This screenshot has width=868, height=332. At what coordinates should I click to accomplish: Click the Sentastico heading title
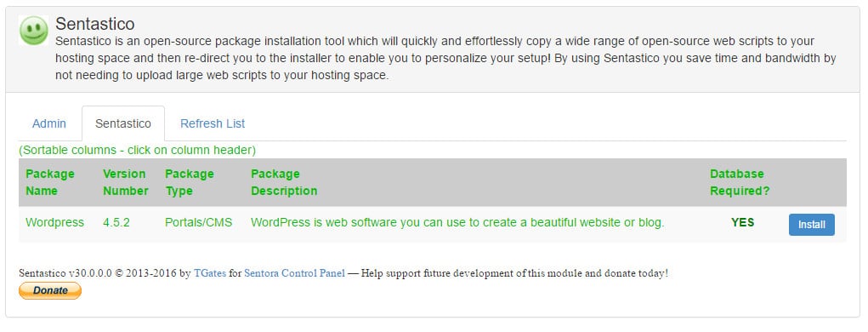(94, 24)
